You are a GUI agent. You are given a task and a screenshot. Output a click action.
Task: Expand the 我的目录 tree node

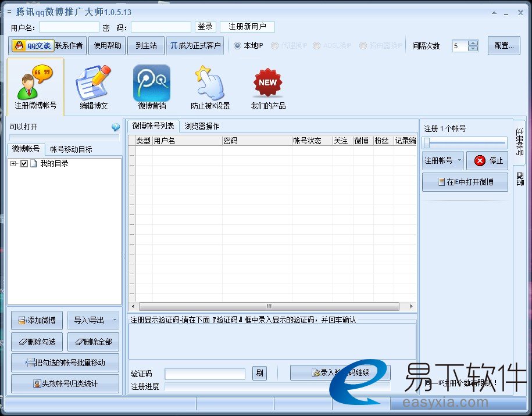tap(13, 164)
